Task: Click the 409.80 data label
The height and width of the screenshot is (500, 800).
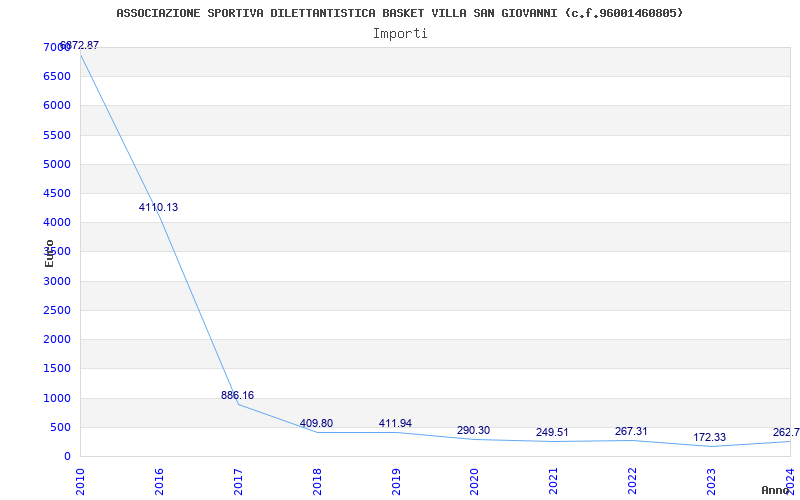Action: click(x=316, y=423)
